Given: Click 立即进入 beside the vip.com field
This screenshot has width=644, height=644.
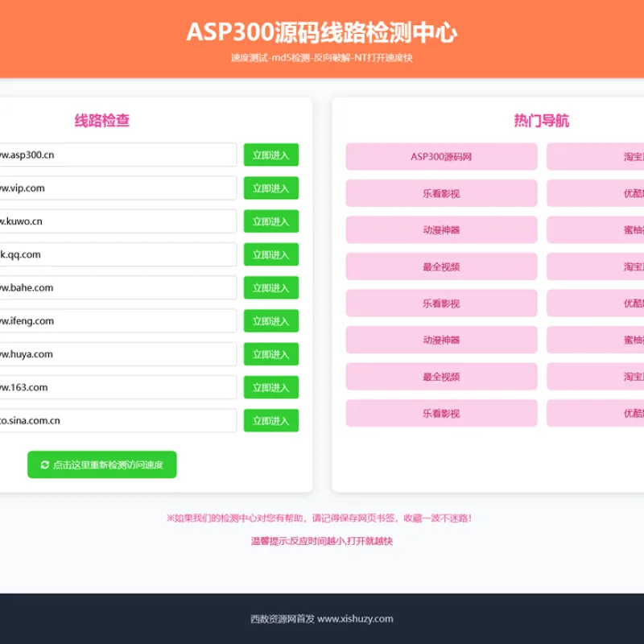Looking at the screenshot, I should pyautogui.click(x=271, y=188).
